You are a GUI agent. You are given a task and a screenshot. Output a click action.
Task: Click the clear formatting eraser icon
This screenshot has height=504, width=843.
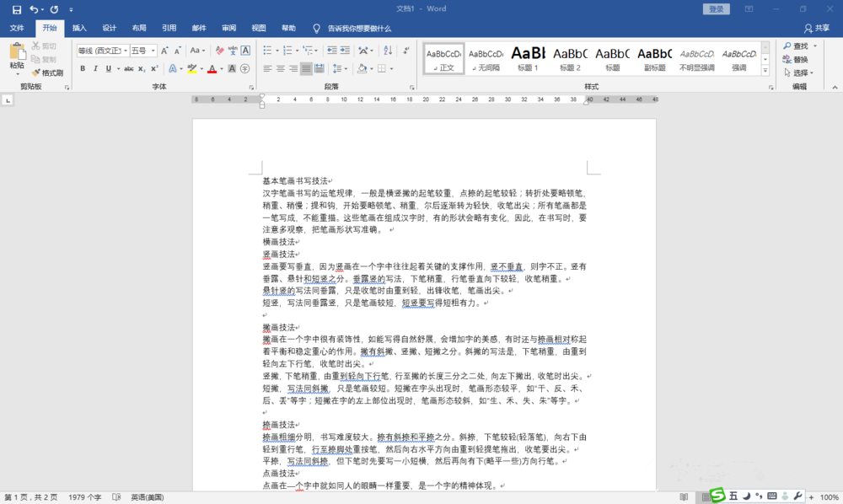tap(218, 51)
